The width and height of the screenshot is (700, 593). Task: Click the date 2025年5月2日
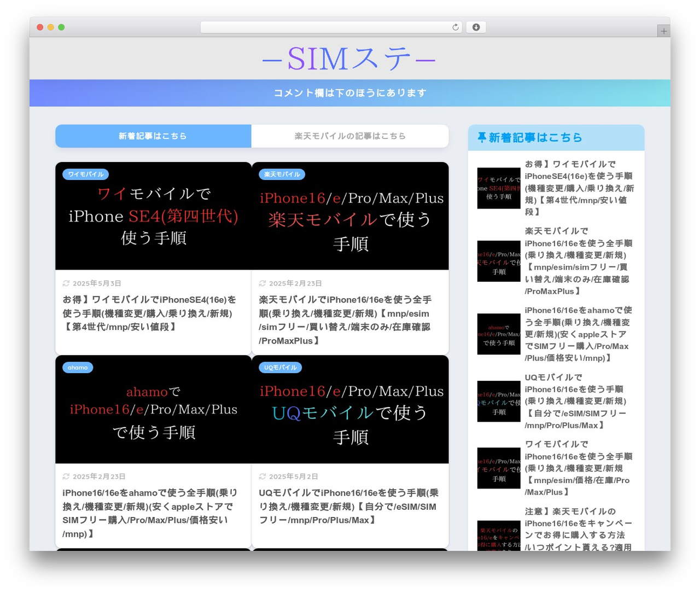[x=294, y=476]
